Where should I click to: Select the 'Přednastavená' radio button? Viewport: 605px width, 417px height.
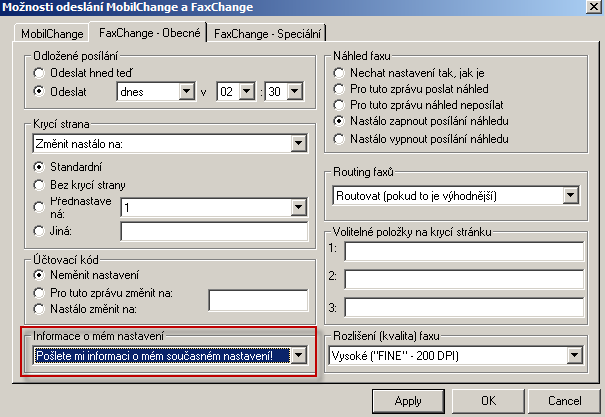(x=39, y=207)
